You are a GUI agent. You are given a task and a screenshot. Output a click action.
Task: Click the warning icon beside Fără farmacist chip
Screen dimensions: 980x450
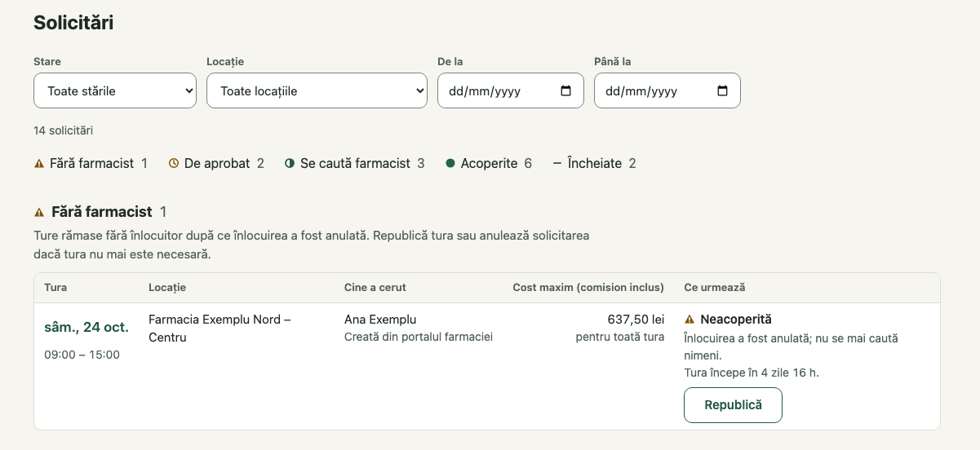click(x=39, y=164)
